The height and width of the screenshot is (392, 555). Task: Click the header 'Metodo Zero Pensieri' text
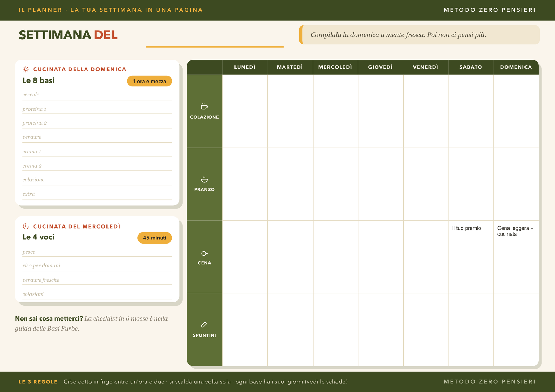pos(489,10)
